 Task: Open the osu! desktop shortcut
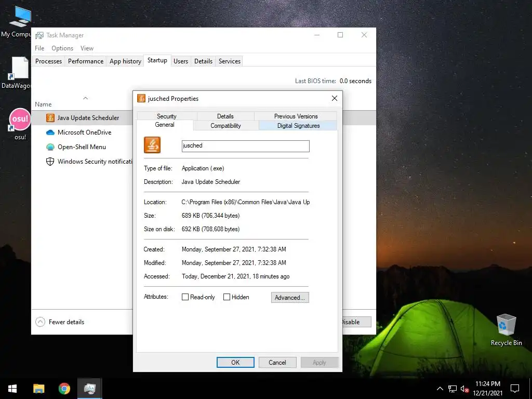(x=20, y=124)
